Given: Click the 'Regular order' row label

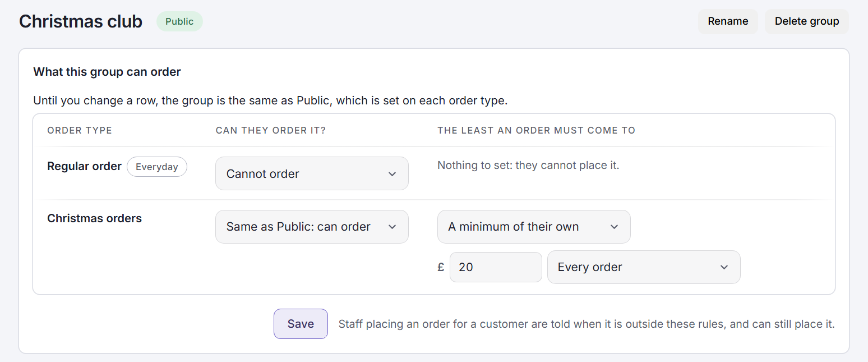Looking at the screenshot, I should click(x=84, y=166).
